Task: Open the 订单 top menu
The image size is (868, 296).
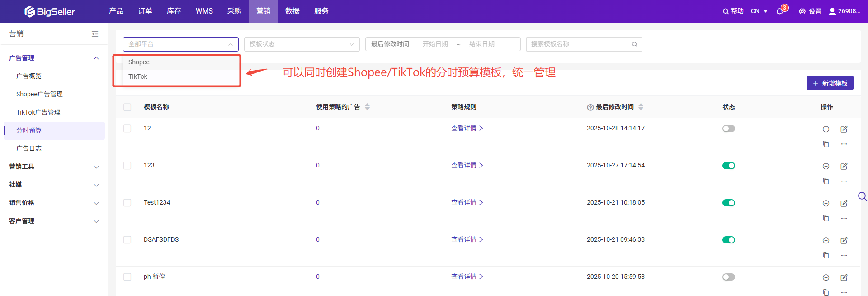Action: coord(145,11)
